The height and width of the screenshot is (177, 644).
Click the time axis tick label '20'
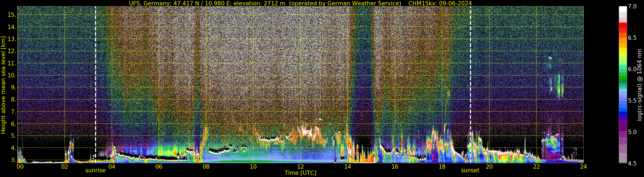point(489,167)
